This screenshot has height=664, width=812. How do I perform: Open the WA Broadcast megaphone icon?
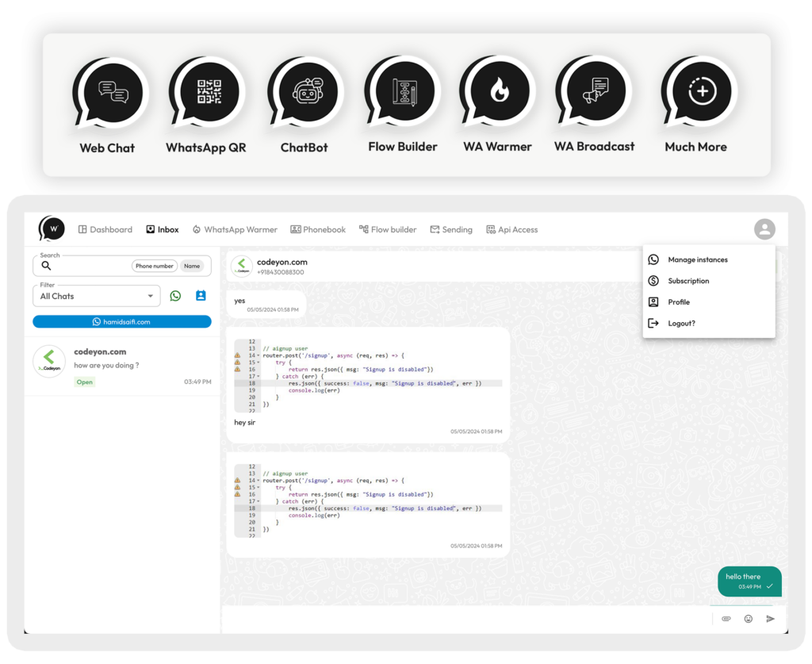click(x=596, y=92)
